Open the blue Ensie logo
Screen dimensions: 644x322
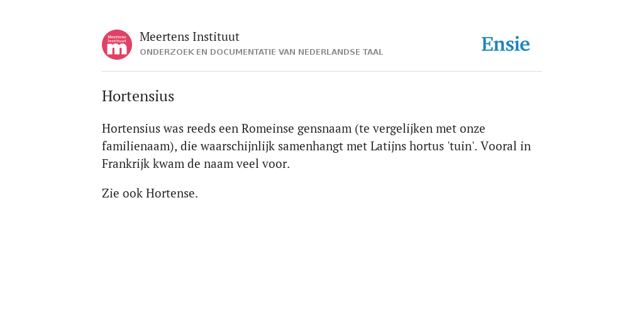click(x=506, y=44)
